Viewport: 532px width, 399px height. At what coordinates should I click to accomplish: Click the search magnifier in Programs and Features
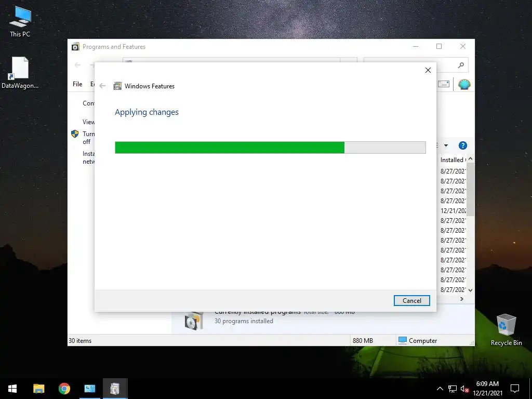coord(461,65)
